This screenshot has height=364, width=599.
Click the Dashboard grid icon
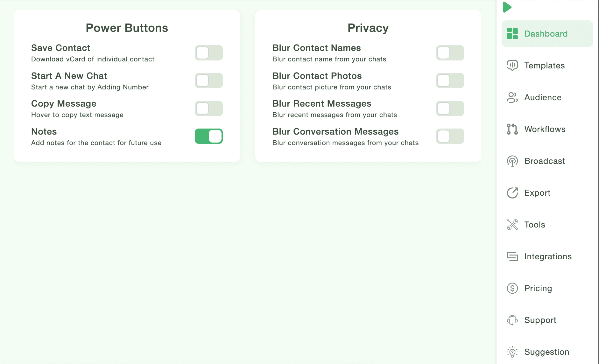pyautogui.click(x=512, y=34)
